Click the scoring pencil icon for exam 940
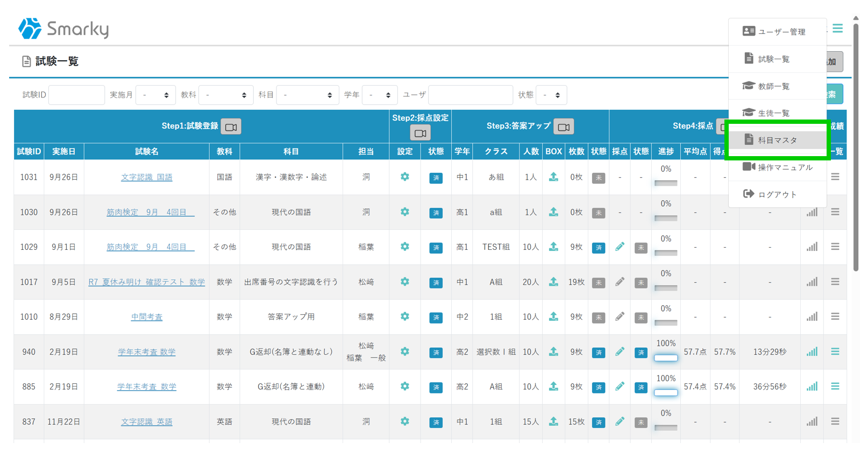This screenshot has height=456, width=868. (620, 352)
